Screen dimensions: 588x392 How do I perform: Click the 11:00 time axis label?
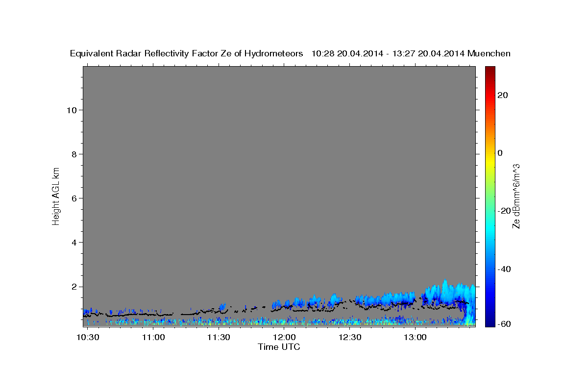click(153, 337)
